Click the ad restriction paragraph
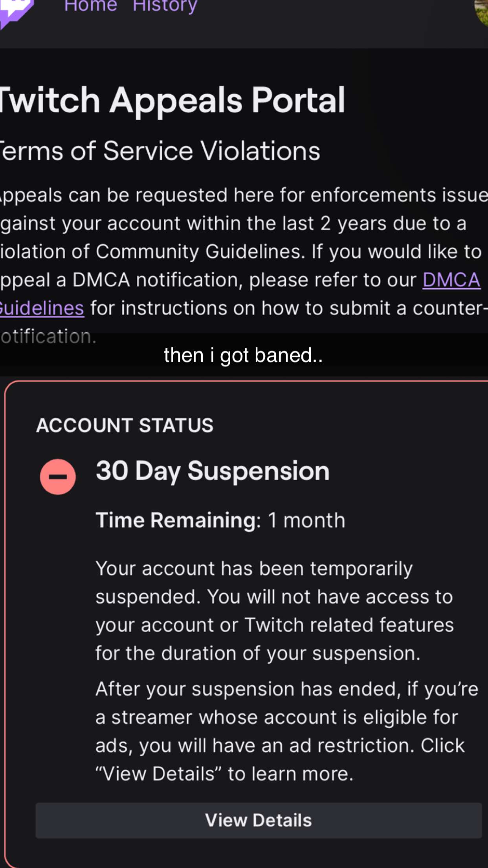Screen dimensions: 488x868 [x=287, y=731]
